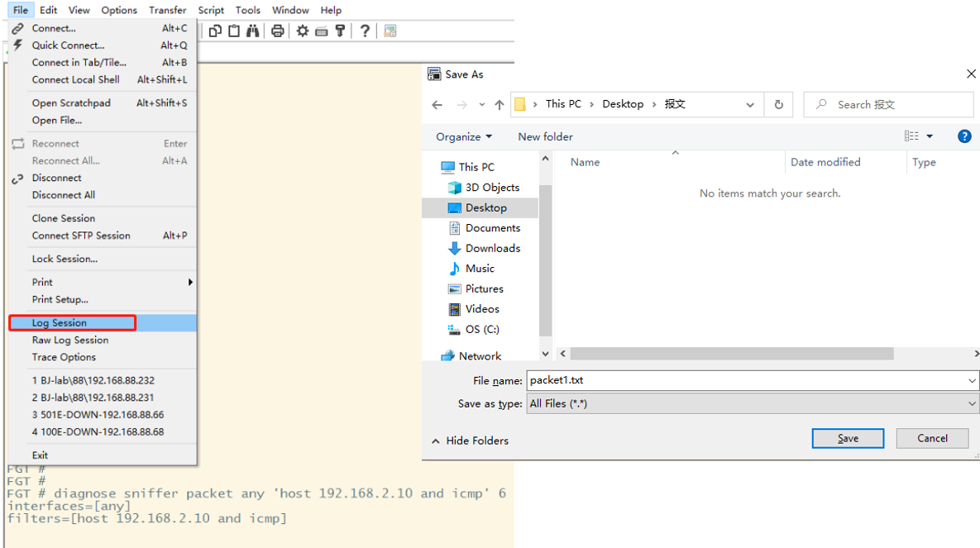Click the Print toolbar icon
The image size is (980, 548).
point(278,31)
